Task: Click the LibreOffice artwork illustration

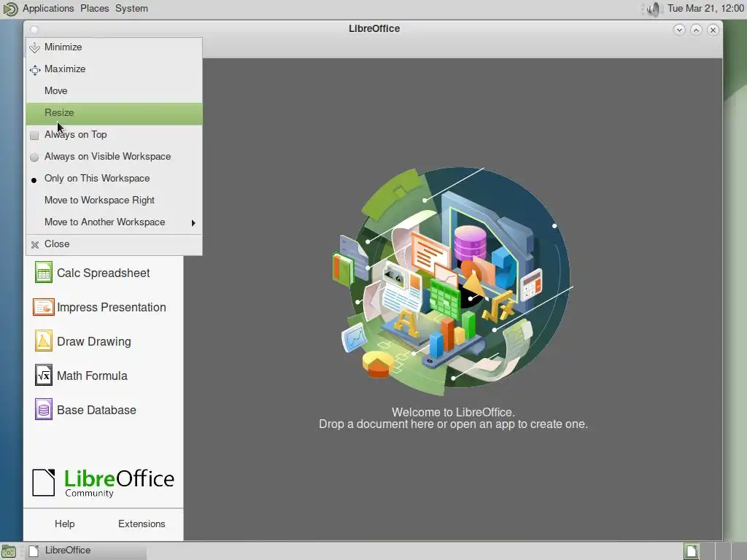Action: click(452, 281)
